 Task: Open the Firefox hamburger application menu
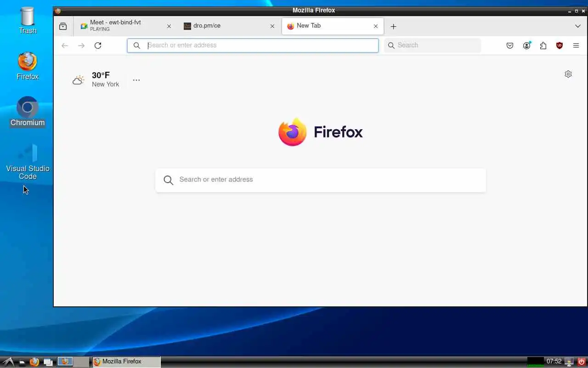tap(576, 46)
